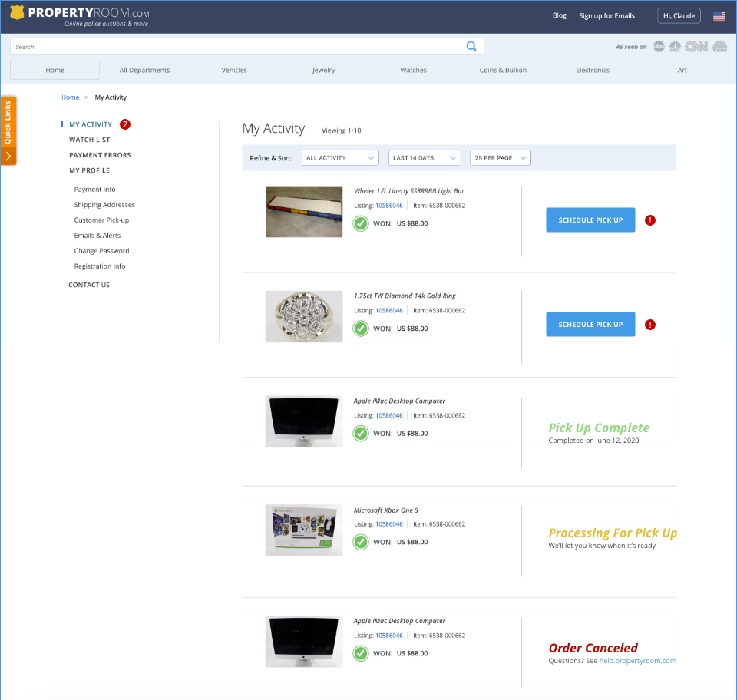The width and height of the screenshot is (737, 700).
Task: Open the Watches category
Action: (x=413, y=70)
